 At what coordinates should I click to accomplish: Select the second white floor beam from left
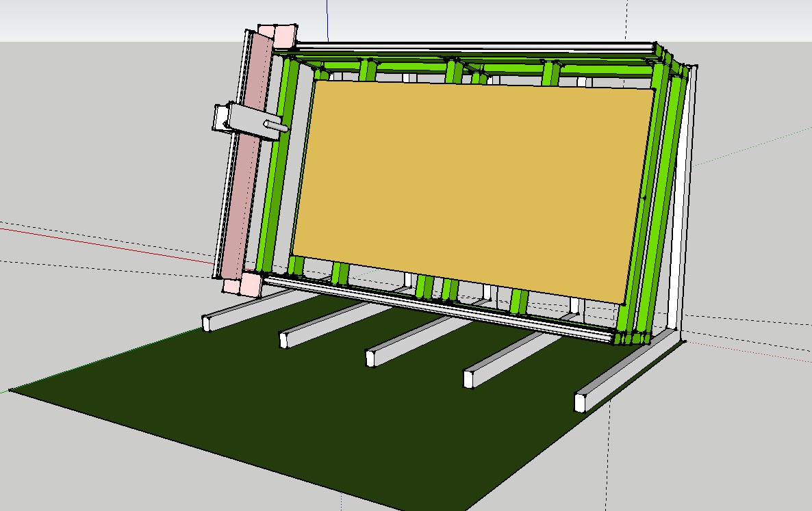tap(322, 328)
